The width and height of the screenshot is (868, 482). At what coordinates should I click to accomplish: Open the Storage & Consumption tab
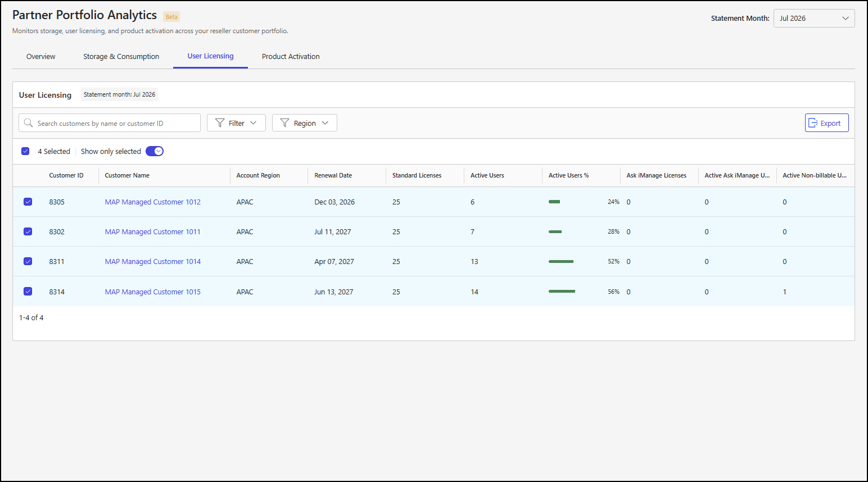(121, 57)
